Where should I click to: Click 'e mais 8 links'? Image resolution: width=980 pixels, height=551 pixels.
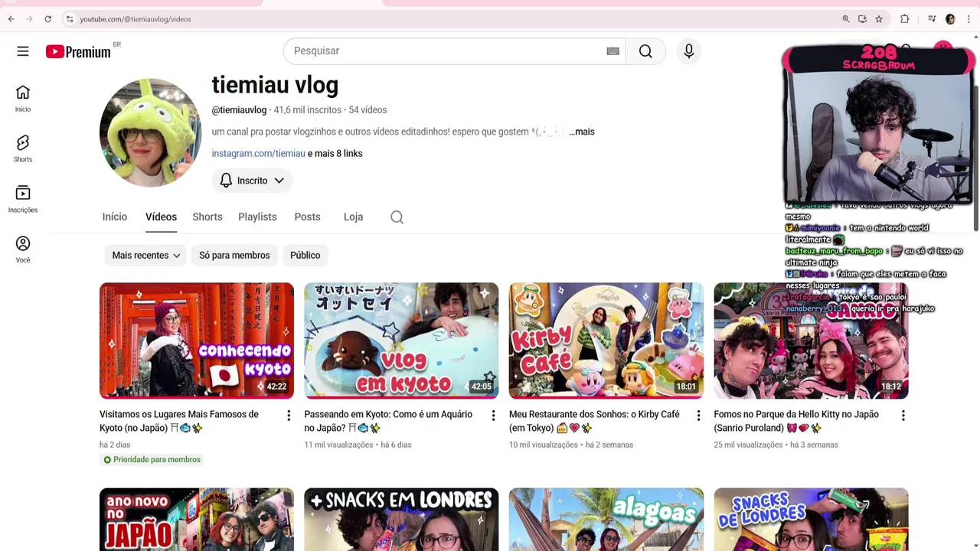click(335, 154)
